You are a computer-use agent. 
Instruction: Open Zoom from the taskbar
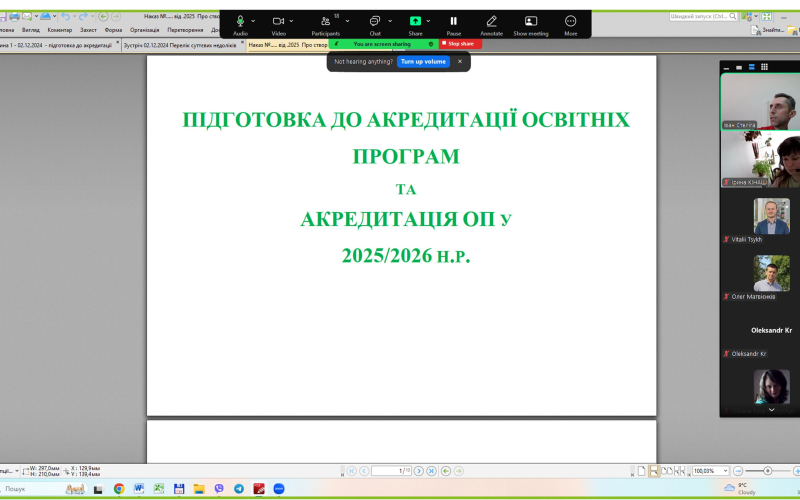click(279, 489)
